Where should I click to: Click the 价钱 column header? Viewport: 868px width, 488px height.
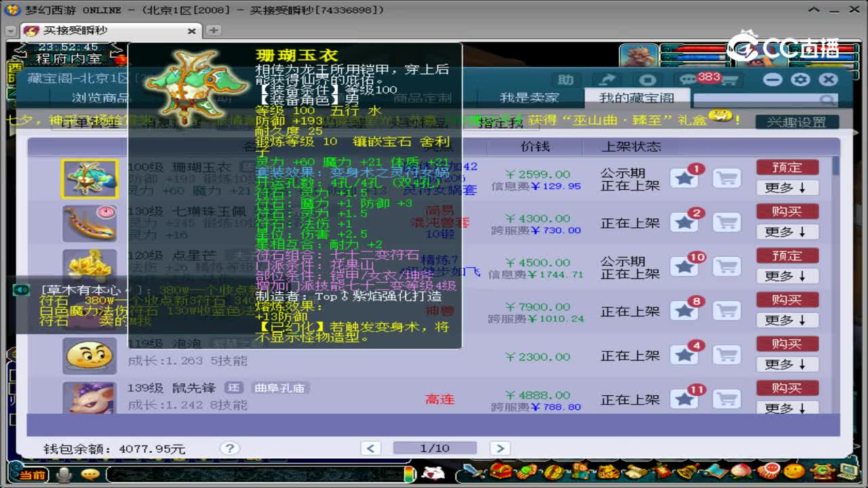535,146
